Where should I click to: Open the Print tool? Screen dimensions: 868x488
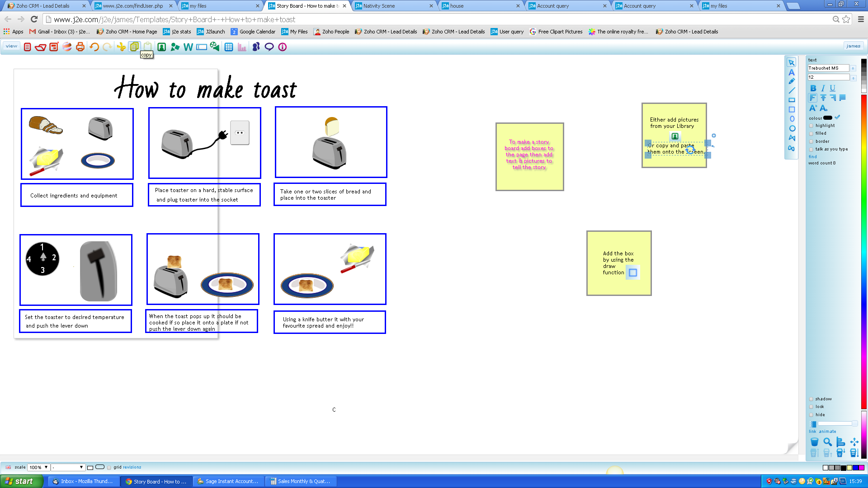tap(80, 47)
